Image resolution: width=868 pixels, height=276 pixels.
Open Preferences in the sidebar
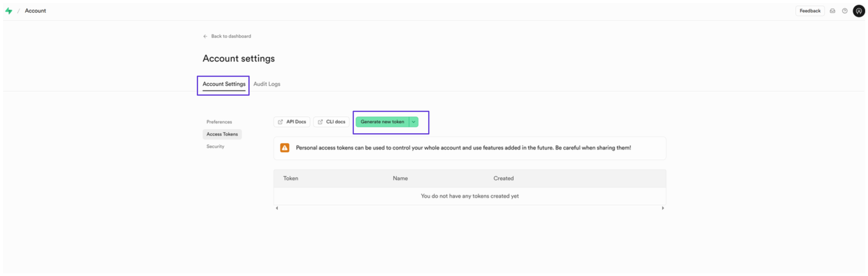click(x=219, y=122)
